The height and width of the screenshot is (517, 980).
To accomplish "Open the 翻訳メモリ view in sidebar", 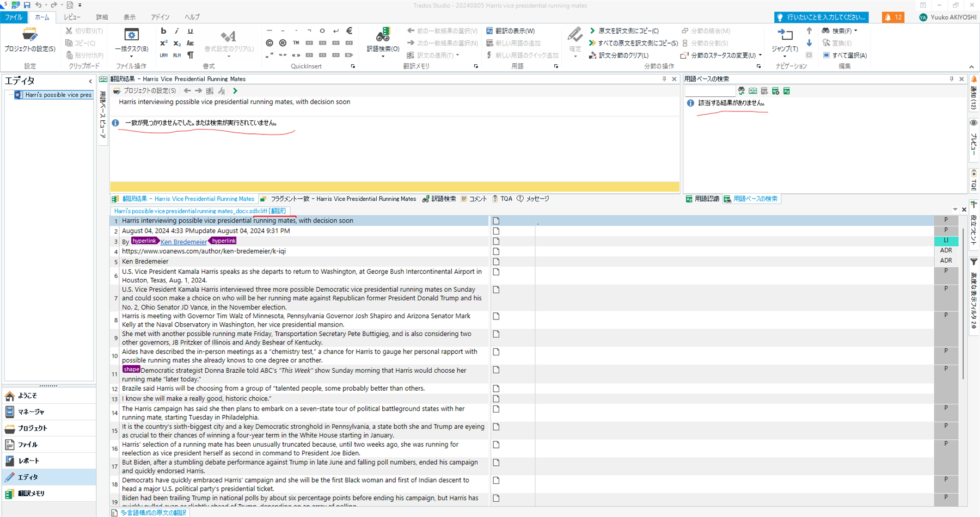I will tap(49, 494).
